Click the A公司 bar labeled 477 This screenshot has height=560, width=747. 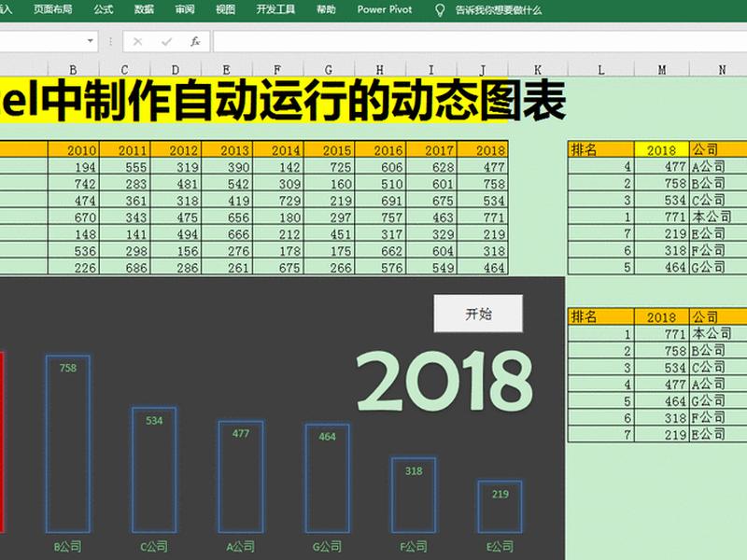[x=241, y=477]
